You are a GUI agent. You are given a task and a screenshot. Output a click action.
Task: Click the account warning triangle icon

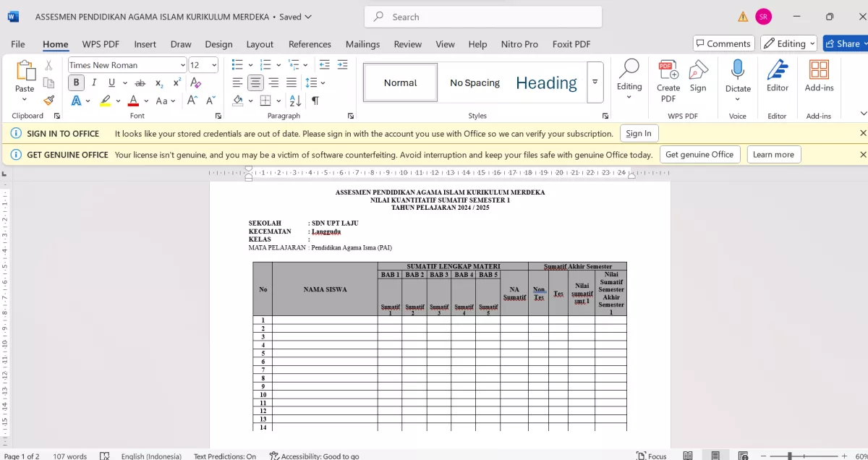(x=743, y=17)
